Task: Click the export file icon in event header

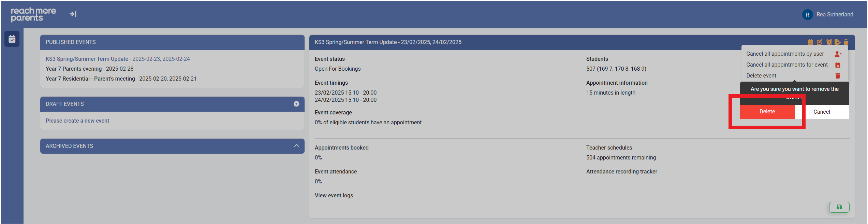Action: [x=838, y=42]
